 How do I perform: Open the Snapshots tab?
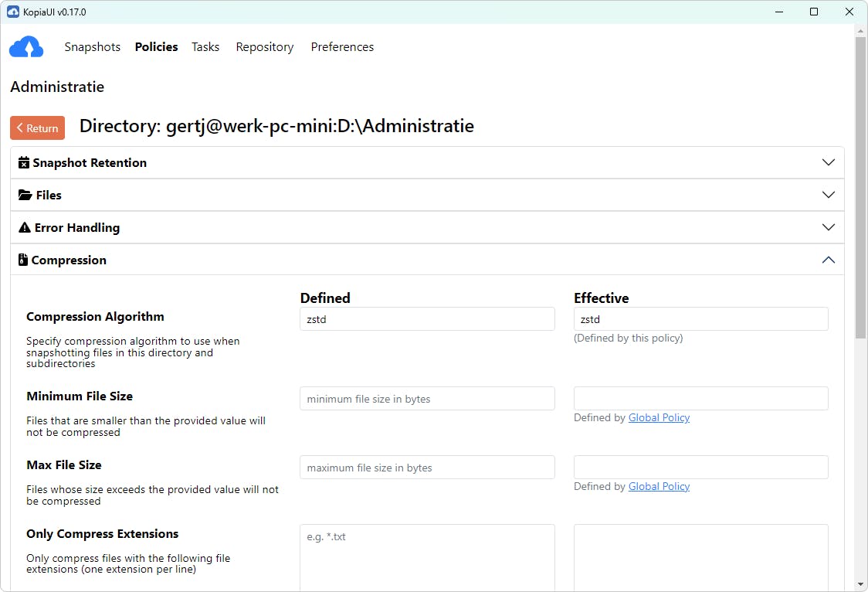tap(93, 47)
